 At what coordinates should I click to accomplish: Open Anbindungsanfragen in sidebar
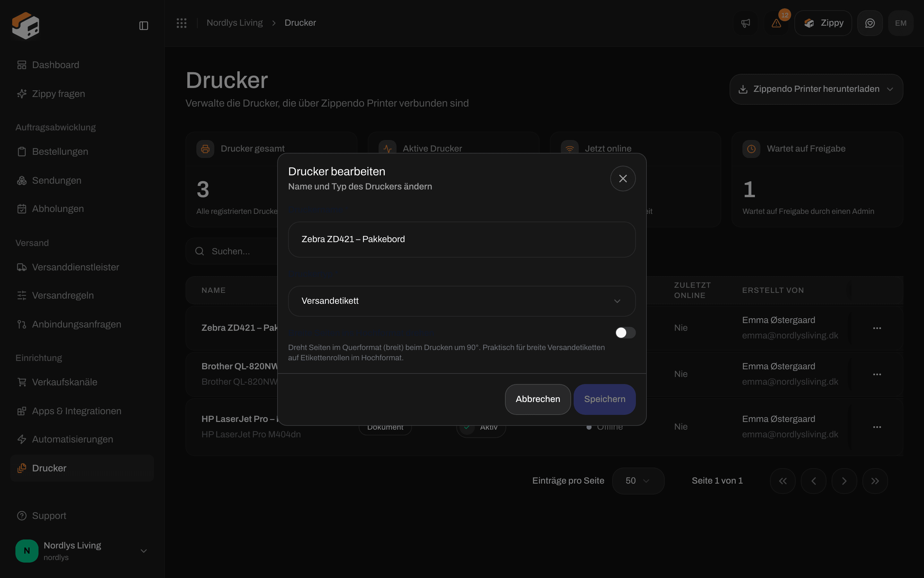click(82, 325)
